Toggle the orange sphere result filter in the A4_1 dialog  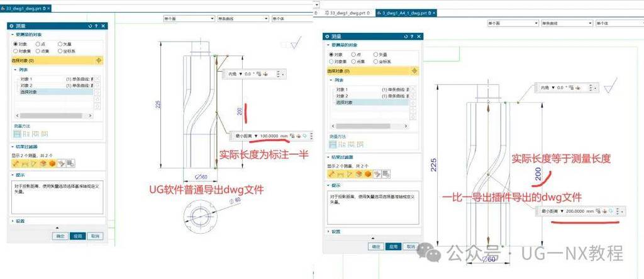coord(368,174)
